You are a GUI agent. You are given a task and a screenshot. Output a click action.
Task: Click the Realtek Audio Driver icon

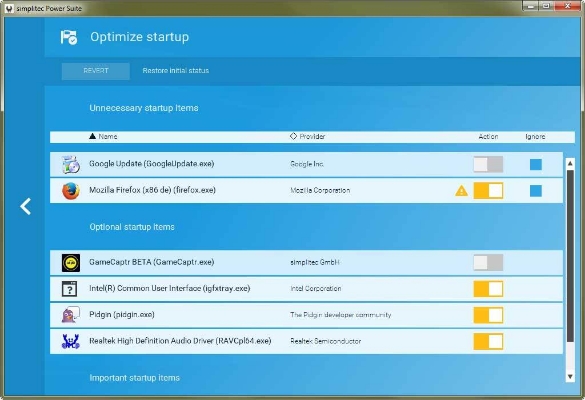(71, 341)
